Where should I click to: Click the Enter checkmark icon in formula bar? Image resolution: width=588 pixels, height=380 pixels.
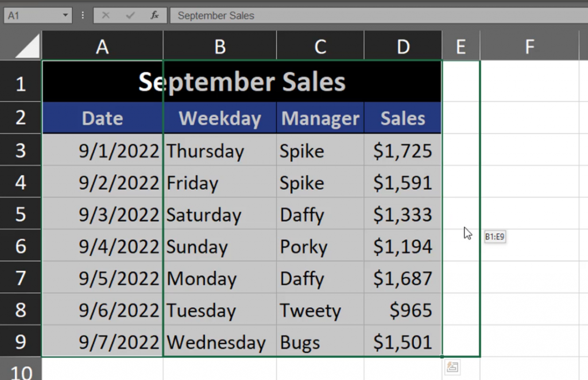(130, 15)
